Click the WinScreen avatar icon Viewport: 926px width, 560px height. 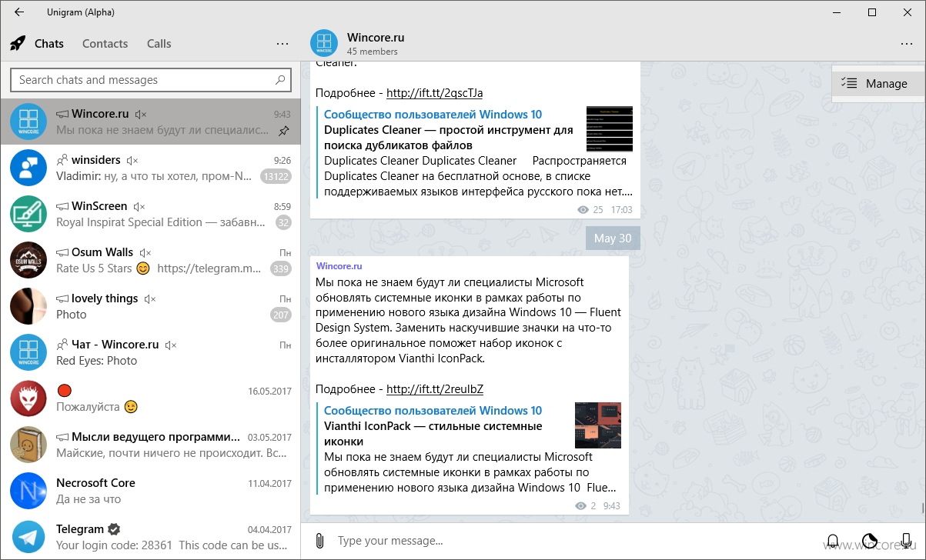pos(28,214)
